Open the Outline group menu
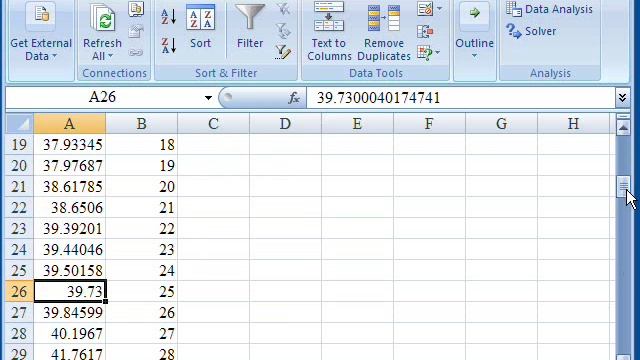The width and height of the screenshot is (640, 360). pos(474,31)
